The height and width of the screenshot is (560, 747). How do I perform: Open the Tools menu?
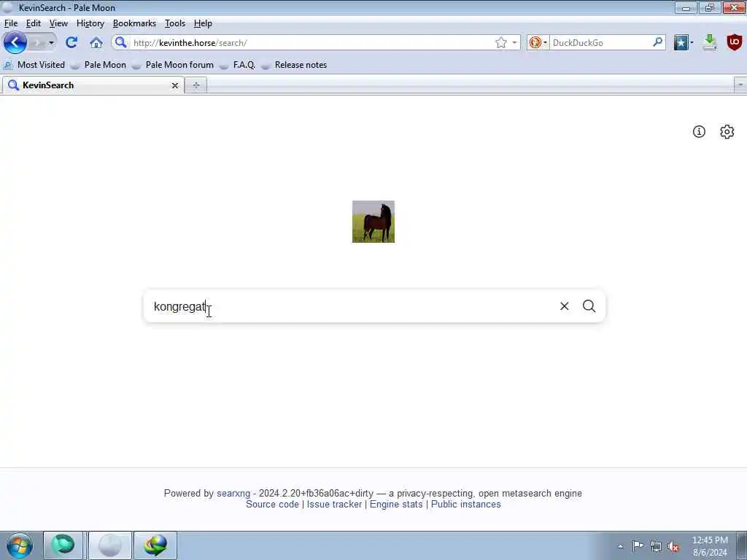[x=175, y=23]
